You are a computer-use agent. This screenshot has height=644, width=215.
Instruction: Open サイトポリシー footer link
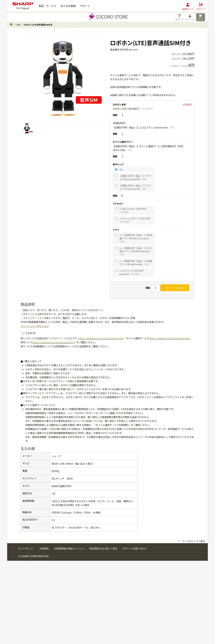(26, 549)
